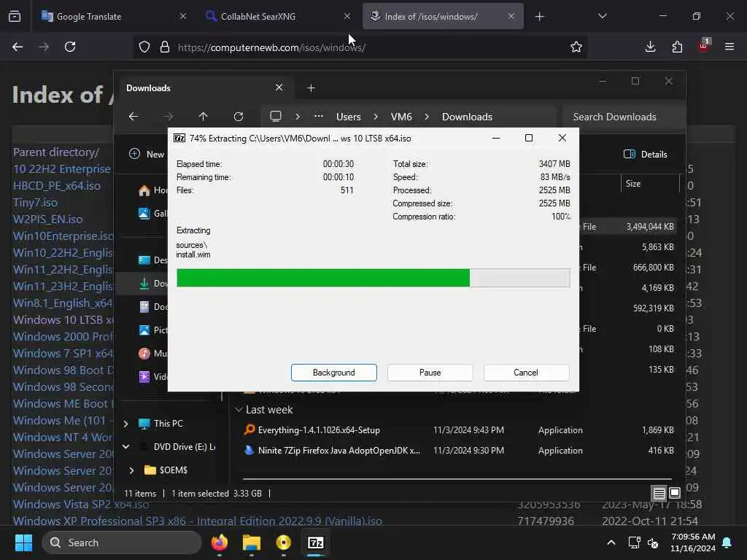Open taskbar clock and date
747x560 pixels.
coord(693,542)
